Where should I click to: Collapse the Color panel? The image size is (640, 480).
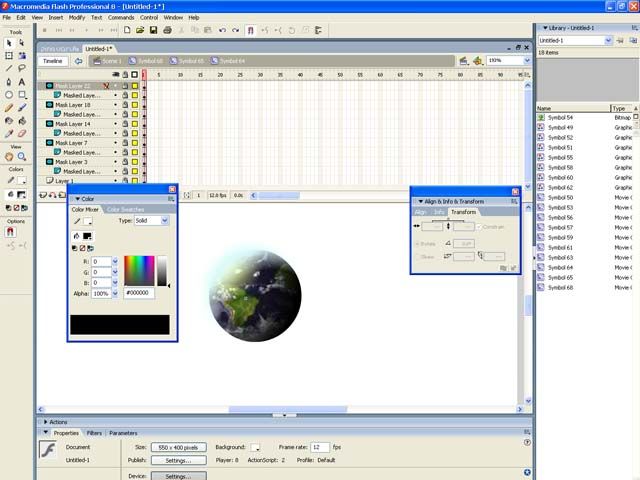78,199
